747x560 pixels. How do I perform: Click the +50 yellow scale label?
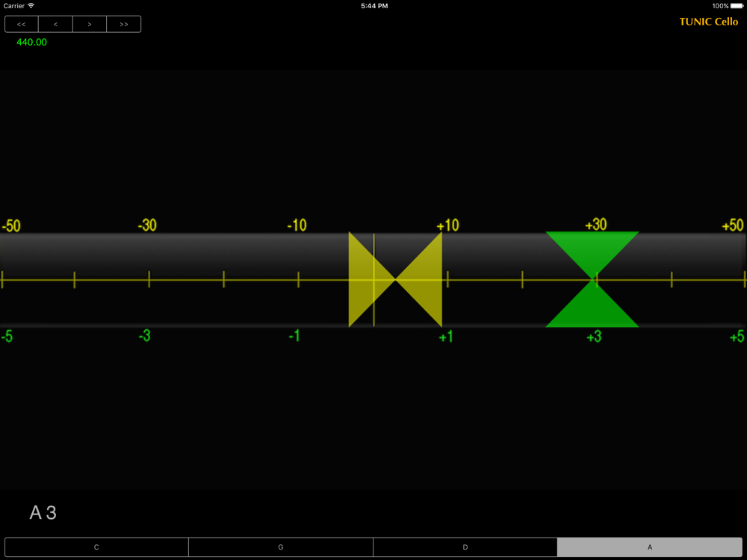pyautogui.click(x=733, y=225)
